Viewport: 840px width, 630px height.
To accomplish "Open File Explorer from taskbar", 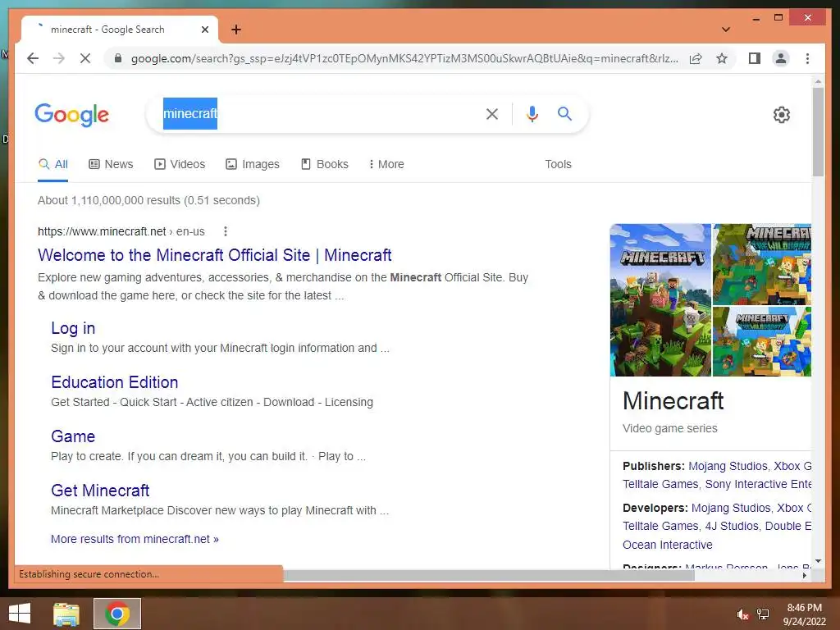I will tap(66, 614).
